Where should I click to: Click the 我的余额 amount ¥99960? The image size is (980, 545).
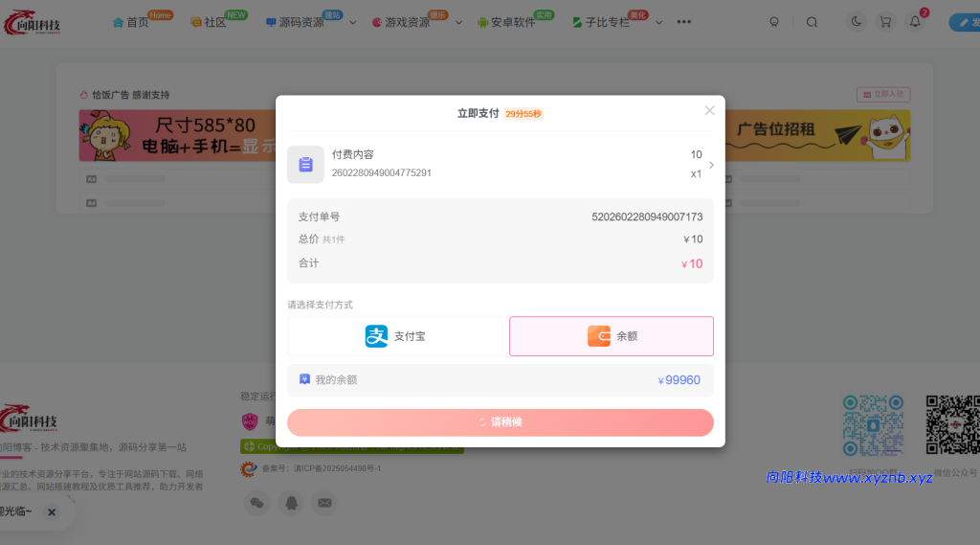(679, 380)
